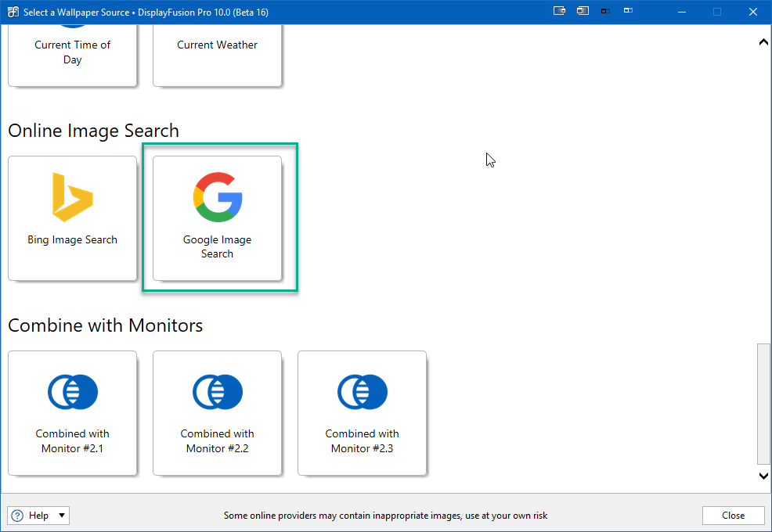
Task: Click the second DisplayFusion titlebar button
Action: (583, 12)
